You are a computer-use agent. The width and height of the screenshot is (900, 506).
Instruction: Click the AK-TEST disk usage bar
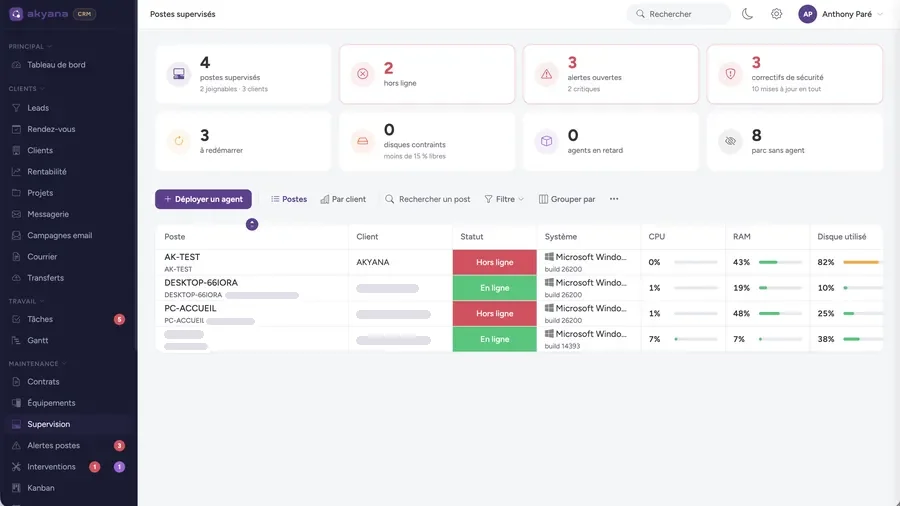(x=861, y=262)
